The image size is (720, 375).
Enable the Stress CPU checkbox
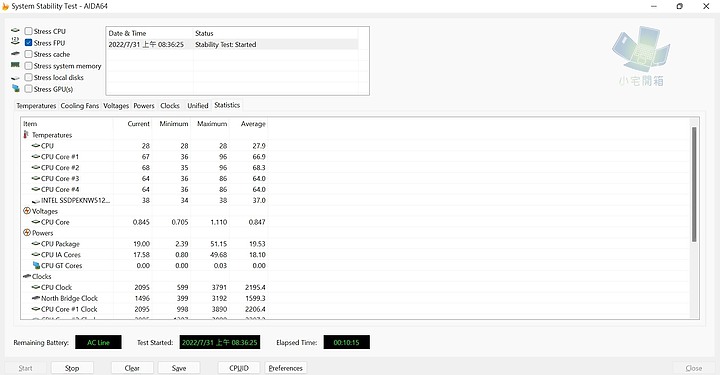[x=28, y=31]
